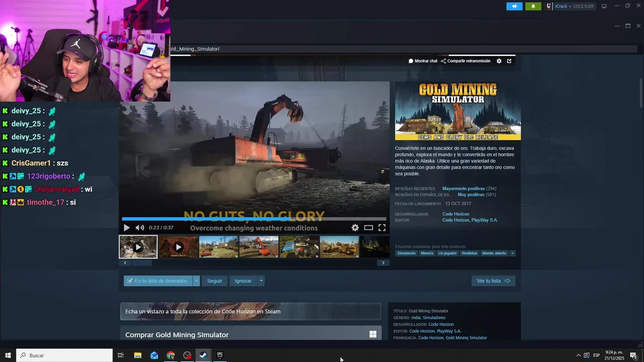Open developer Code Horizon link
This screenshot has width=644, height=362.
pos(456,214)
